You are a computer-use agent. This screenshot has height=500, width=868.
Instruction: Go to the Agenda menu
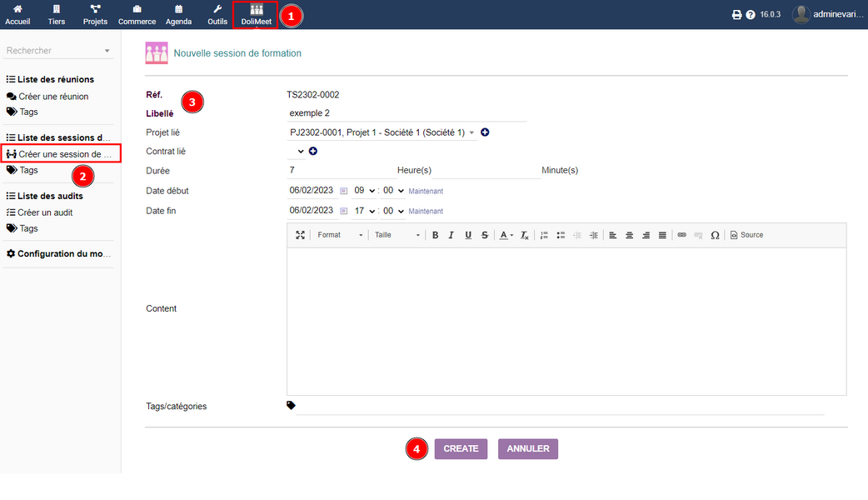(178, 15)
